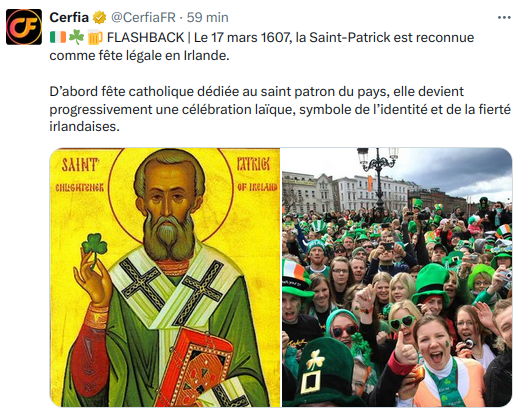Open the tweet's three-dot more menu
The width and height of the screenshot is (522, 414).
pos(504,18)
